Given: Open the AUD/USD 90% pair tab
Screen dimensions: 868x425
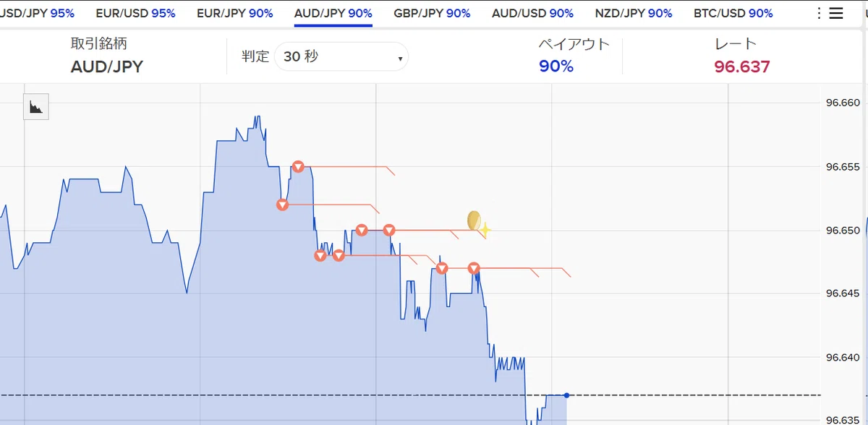Looking at the screenshot, I should [532, 13].
